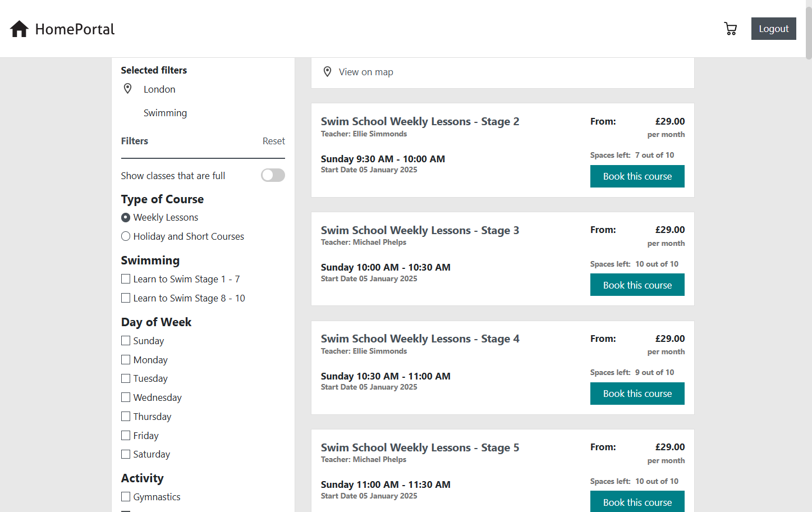The height and width of the screenshot is (512, 812).
Task: Click 'Spaces left: 7 out of 10' text
Action: pyautogui.click(x=632, y=155)
